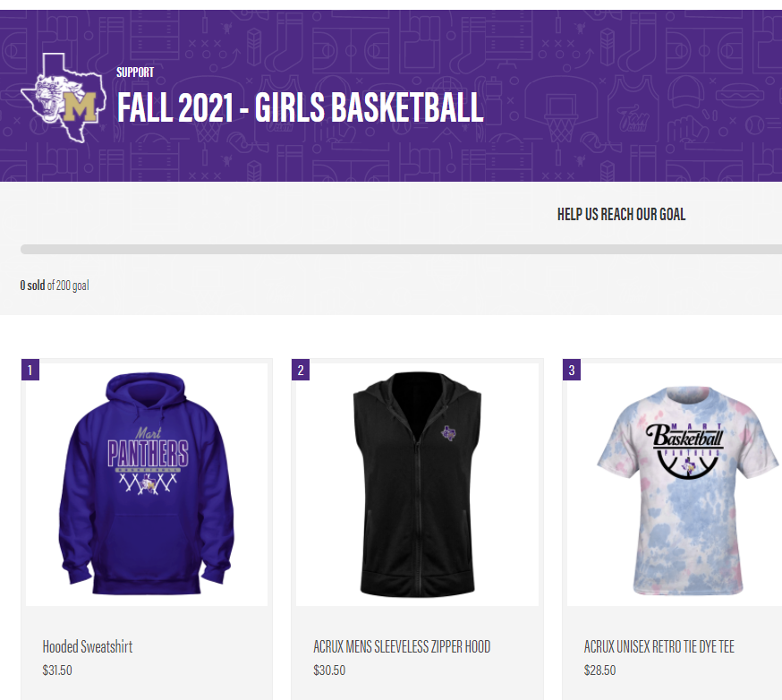The height and width of the screenshot is (700, 782).
Task: Click the 0 sold of 200 goal text
Action: (x=55, y=286)
